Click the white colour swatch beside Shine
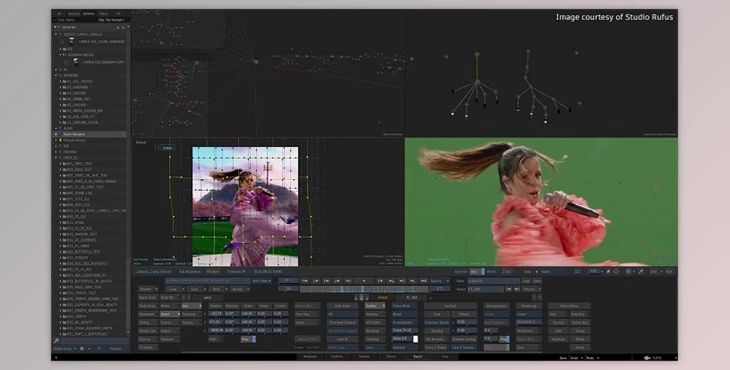This screenshot has height=370, width=730. pos(416,339)
